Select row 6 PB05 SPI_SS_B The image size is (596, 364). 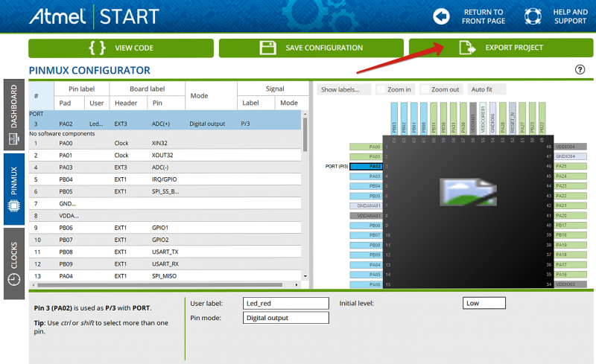click(165, 191)
